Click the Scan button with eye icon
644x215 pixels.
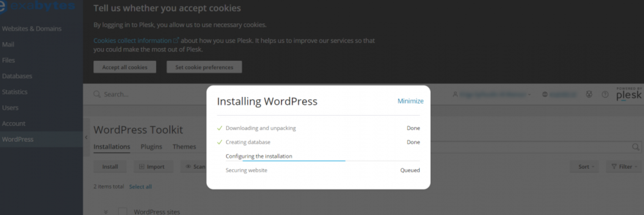point(193,167)
